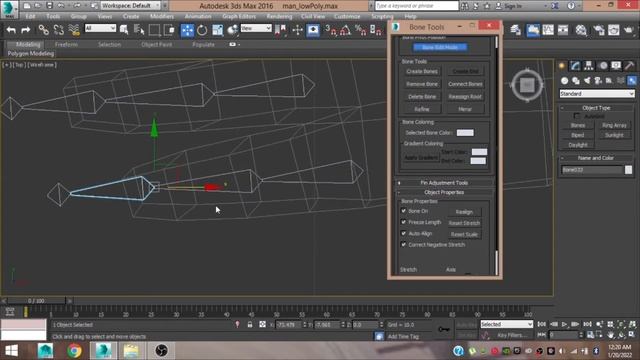Collapse the Object Type rollout
The image size is (640, 360).
pos(596,108)
